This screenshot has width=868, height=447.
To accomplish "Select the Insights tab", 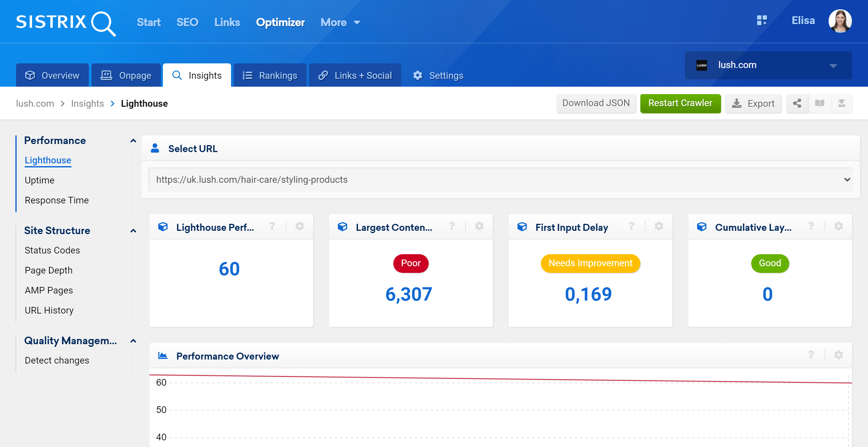I will pos(197,75).
